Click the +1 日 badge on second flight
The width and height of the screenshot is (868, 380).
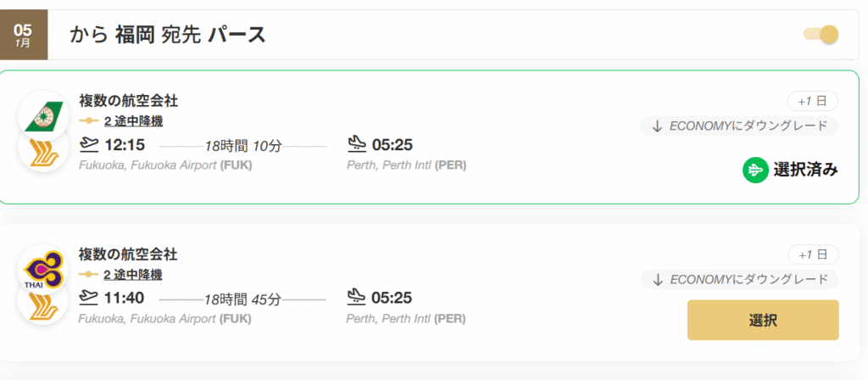(x=812, y=254)
